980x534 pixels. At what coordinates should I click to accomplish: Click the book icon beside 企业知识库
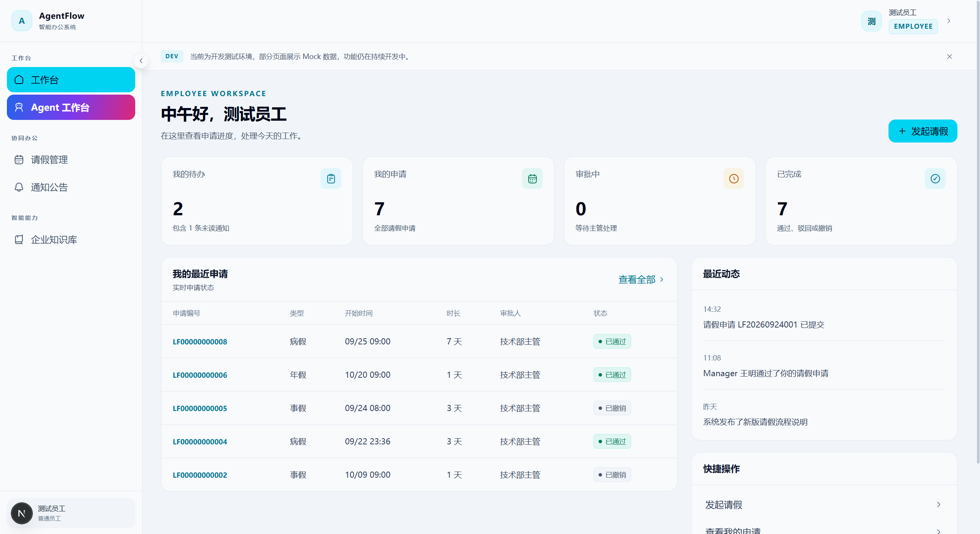(19, 239)
